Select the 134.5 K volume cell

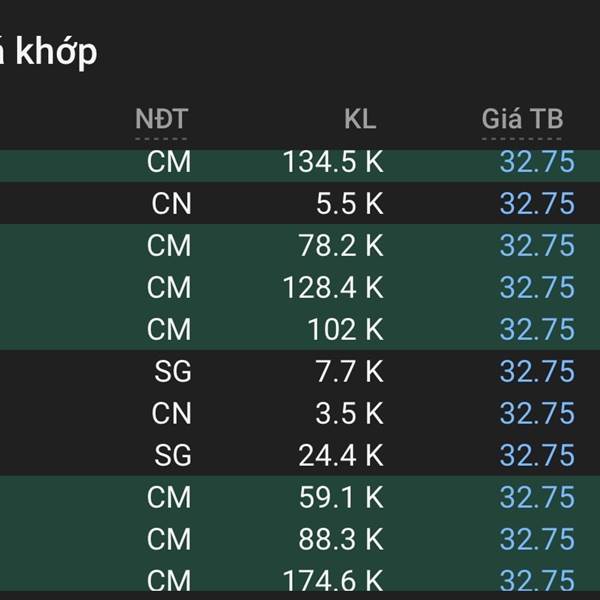click(334, 162)
